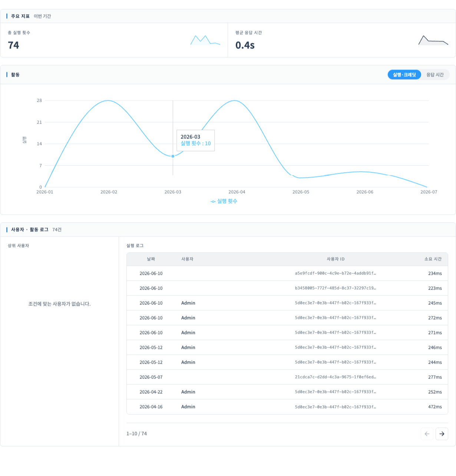Click the 2026-03 data point on chart
The height and width of the screenshot is (476, 456).
(x=173, y=156)
